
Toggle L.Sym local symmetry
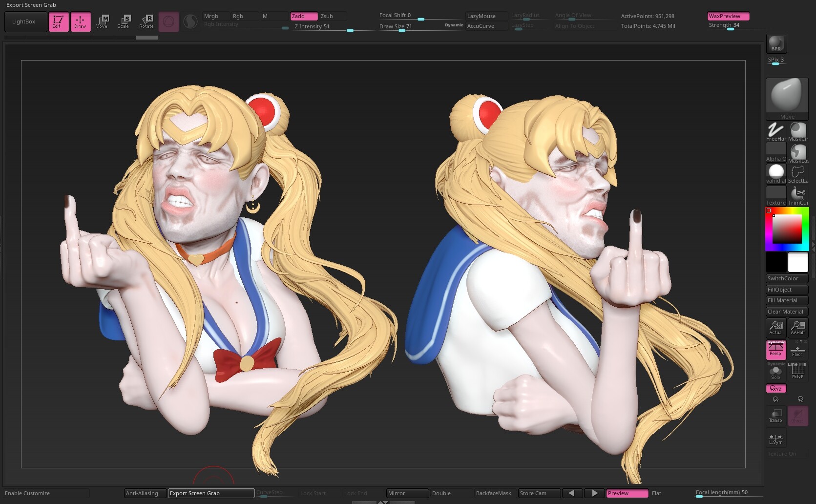tap(776, 438)
